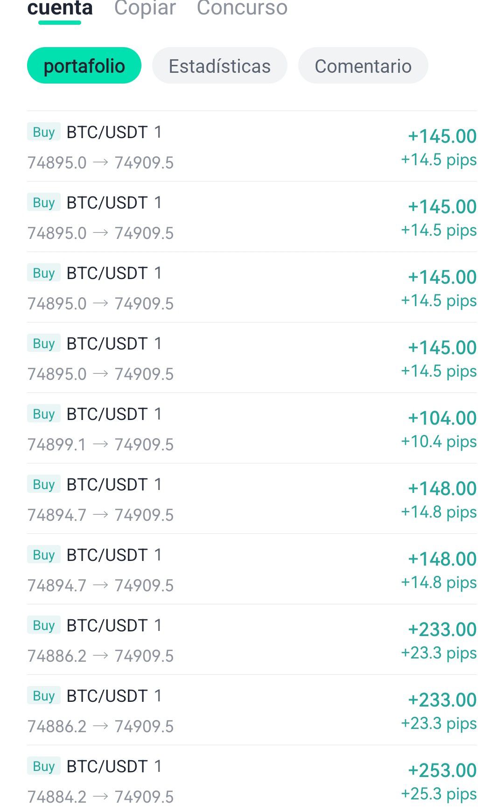504x812 pixels.
Task: Open the Copiar tab
Action: pyautogui.click(x=145, y=8)
